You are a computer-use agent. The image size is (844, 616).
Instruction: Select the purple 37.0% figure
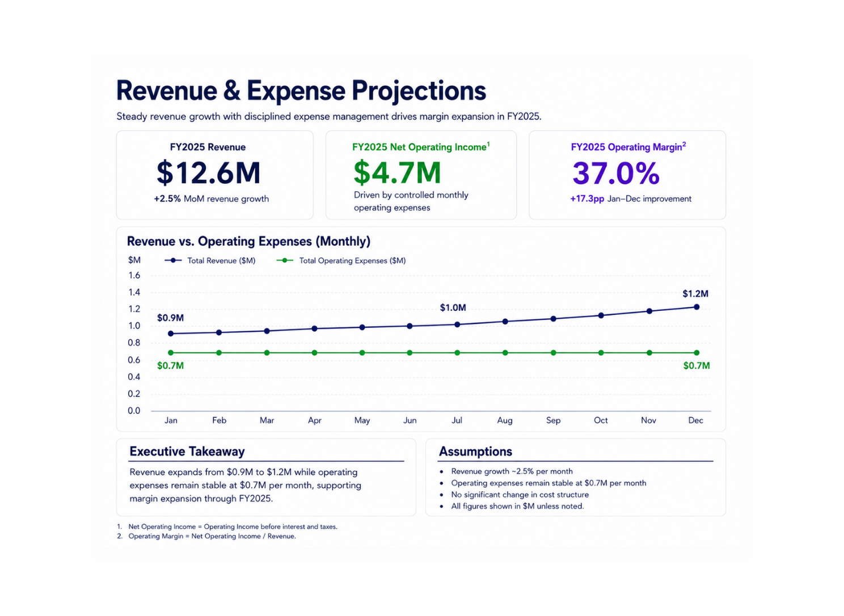616,174
